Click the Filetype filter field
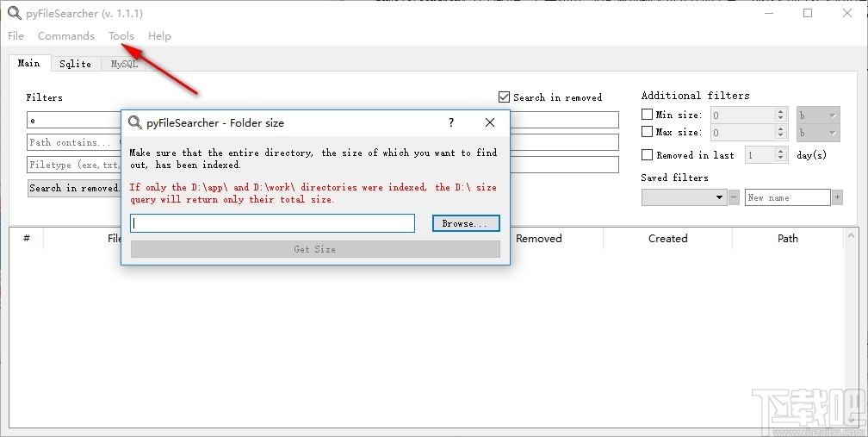 (74, 165)
